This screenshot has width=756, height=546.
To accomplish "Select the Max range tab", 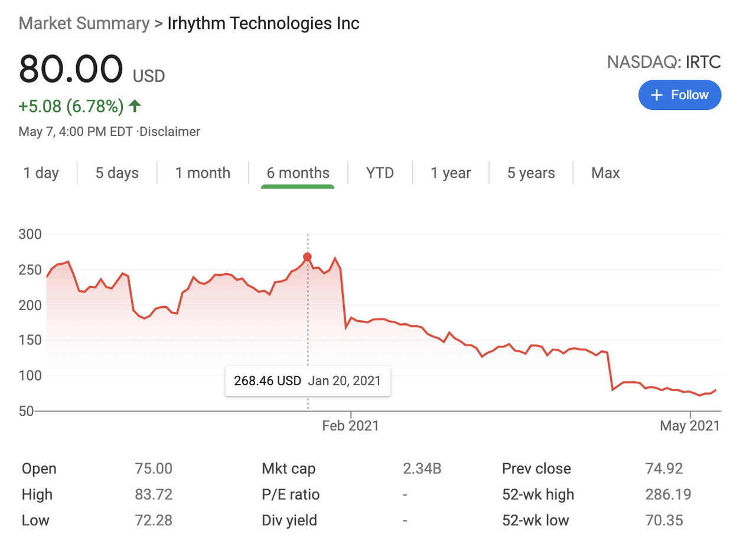I will pos(605,173).
